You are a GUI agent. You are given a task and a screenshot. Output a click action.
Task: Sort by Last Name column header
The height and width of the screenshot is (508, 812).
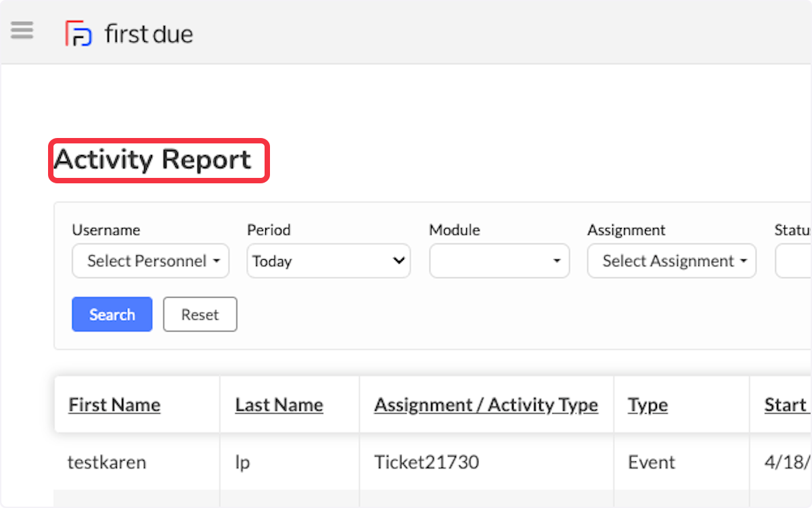(279, 405)
